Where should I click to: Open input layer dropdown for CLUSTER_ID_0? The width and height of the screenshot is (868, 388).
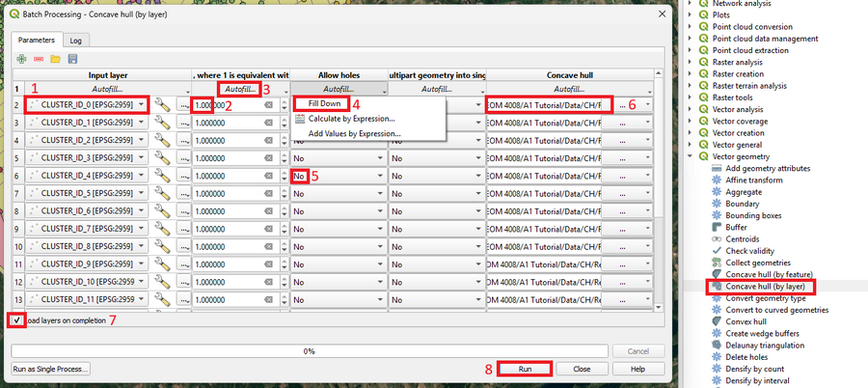tap(87, 105)
